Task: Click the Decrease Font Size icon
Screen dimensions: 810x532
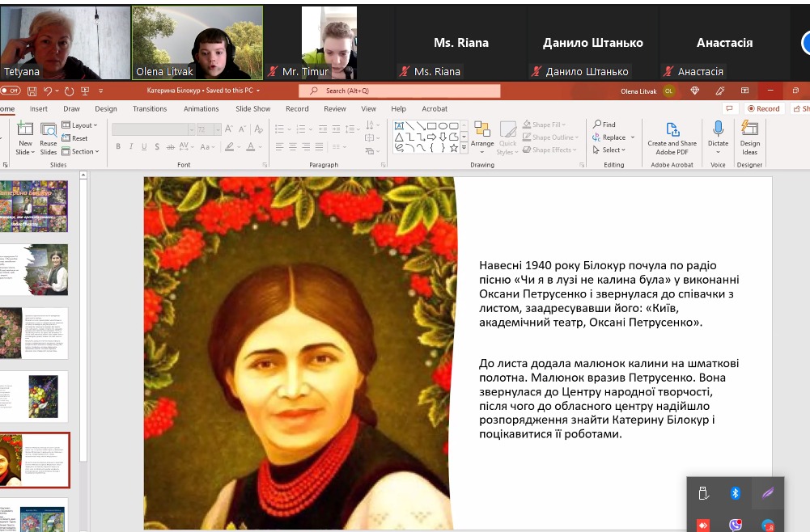Action: pos(242,129)
